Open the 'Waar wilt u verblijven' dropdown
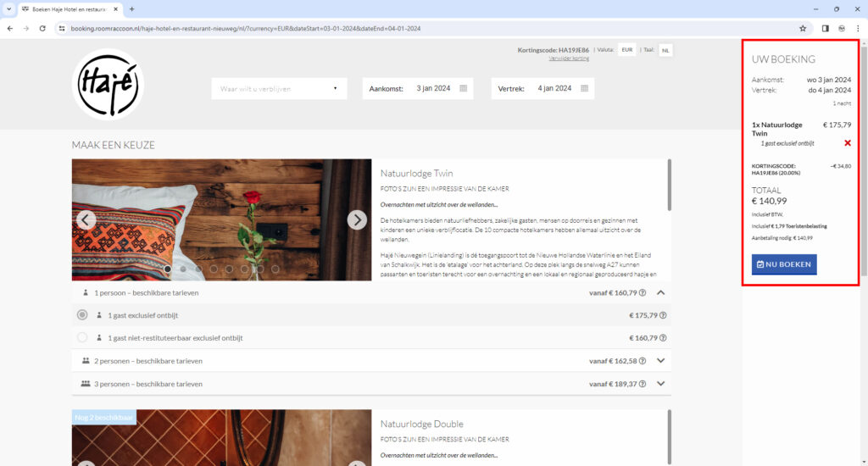The image size is (868, 466). (x=278, y=88)
